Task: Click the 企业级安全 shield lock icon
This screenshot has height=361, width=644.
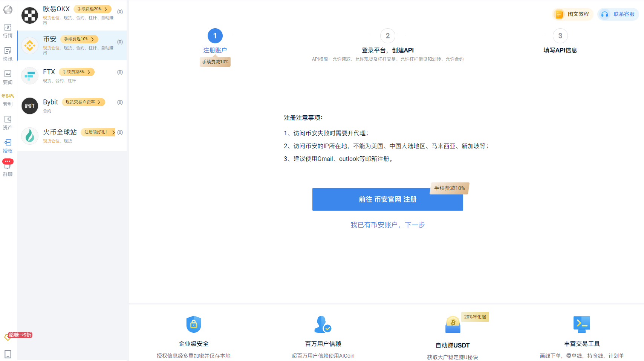Action: pyautogui.click(x=194, y=324)
